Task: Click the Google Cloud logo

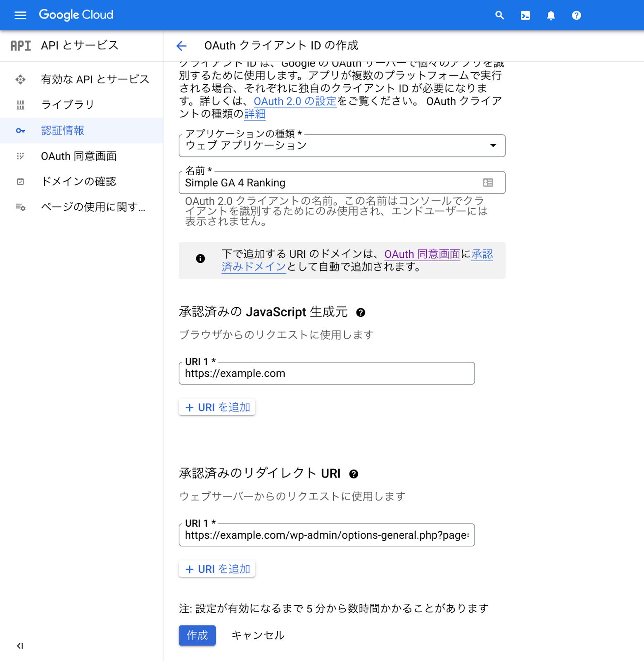Action: [76, 15]
